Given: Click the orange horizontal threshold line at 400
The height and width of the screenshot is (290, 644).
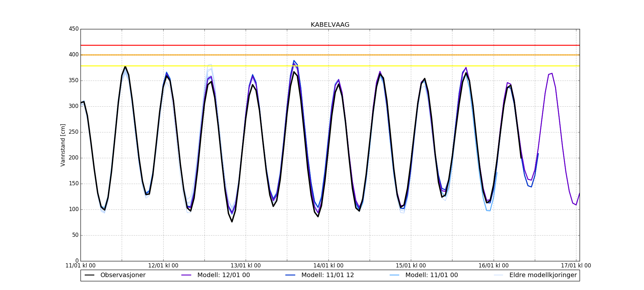Looking at the screenshot, I should [330, 55].
